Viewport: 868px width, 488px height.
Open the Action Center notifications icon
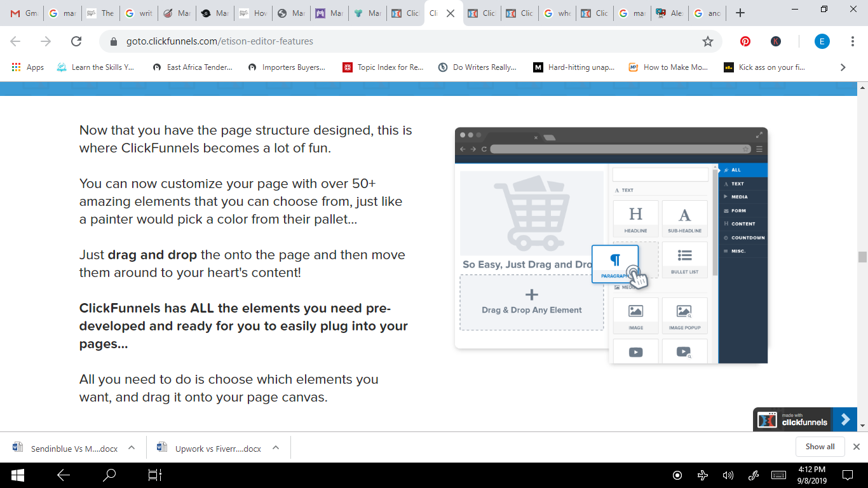tap(848, 475)
